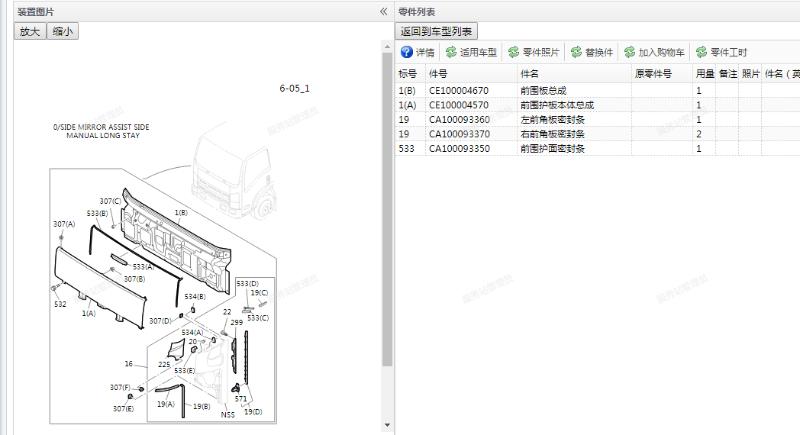This screenshot has height=435, width=800.
Task: Sort by the 标号 column header
Action: (x=410, y=74)
